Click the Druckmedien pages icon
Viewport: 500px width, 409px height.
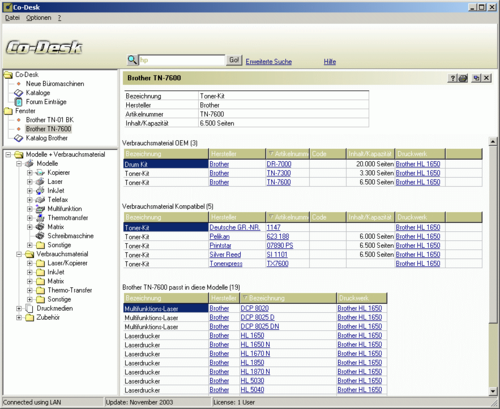click(29, 308)
